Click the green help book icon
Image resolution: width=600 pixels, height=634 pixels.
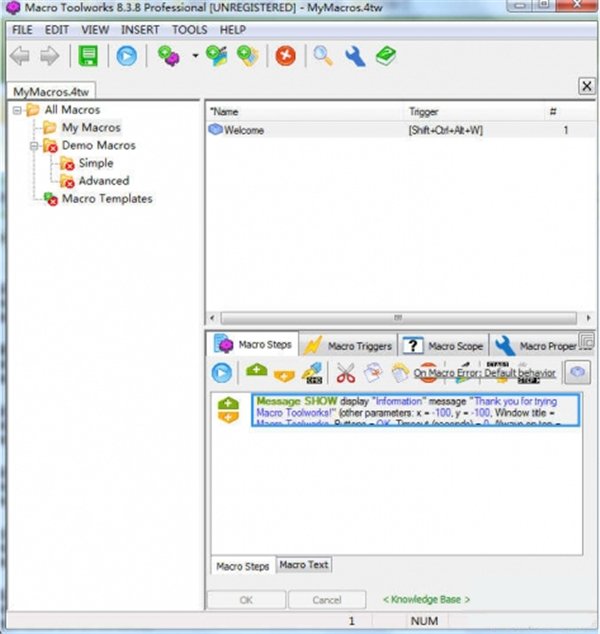pyautogui.click(x=386, y=57)
